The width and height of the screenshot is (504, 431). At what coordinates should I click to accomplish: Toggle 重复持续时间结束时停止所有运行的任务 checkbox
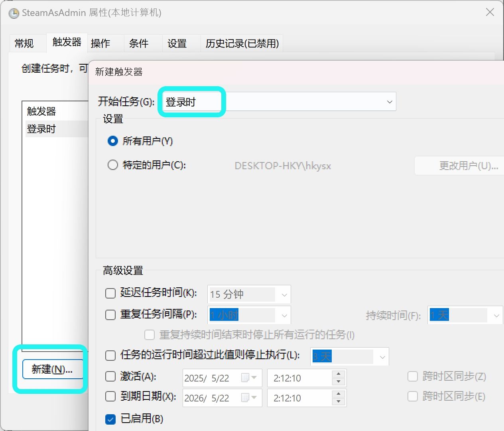(x=150, y=334)
